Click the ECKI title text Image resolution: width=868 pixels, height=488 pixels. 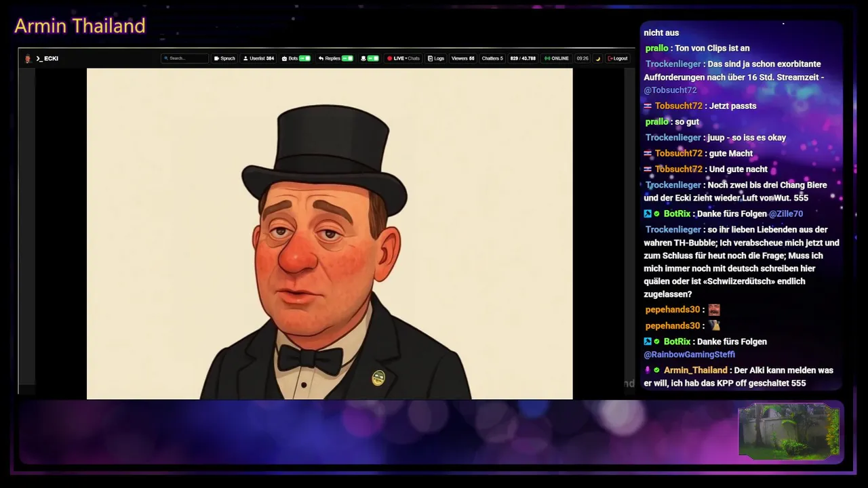pos(51,58)
